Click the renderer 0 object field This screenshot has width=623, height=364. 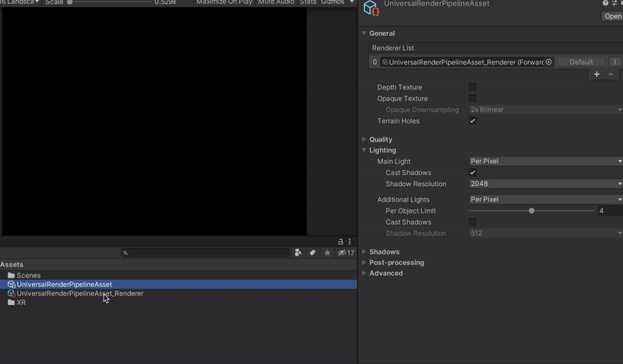tap(466, 62)
